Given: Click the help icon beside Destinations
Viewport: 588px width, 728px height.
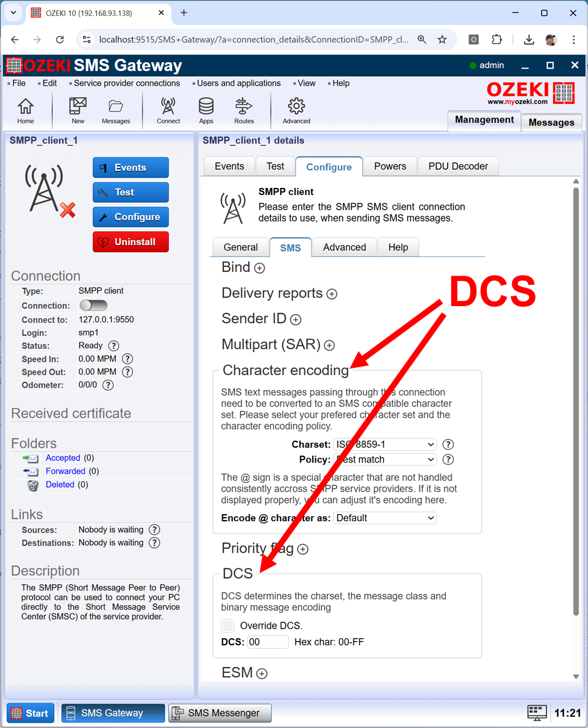Looking at the screenshot, I should (155, 543).
